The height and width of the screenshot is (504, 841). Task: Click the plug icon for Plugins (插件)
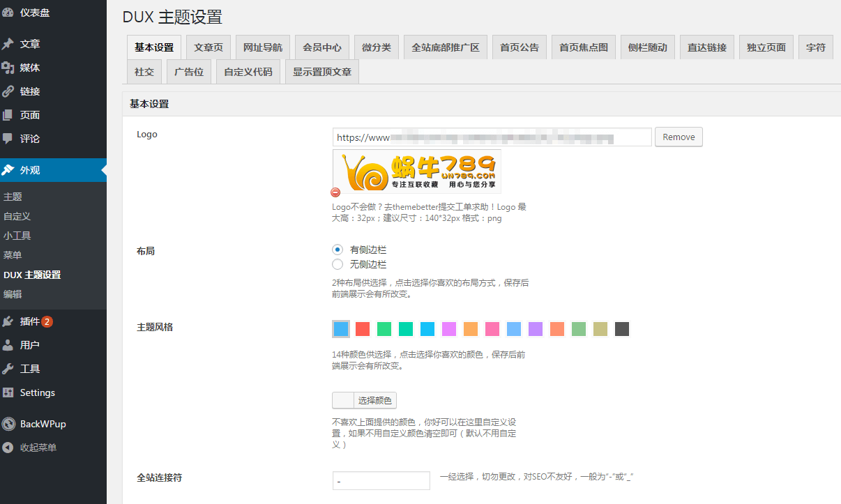click(8, 321)
